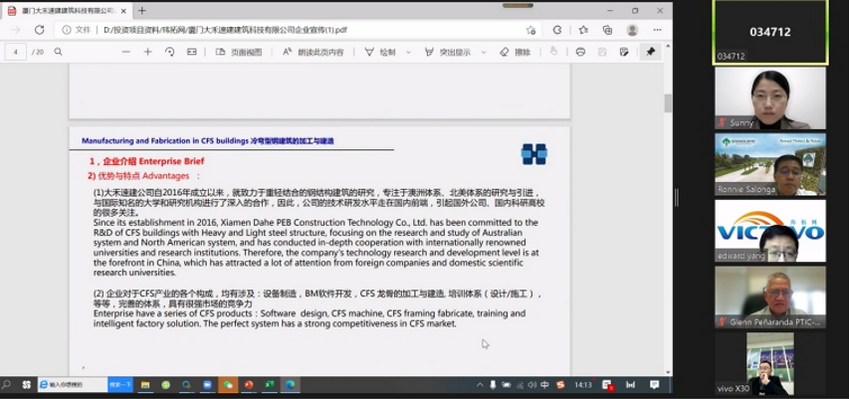Expand the 绘制 draw options arrow
Screen dimensions: 850x399
coord(408,53)
